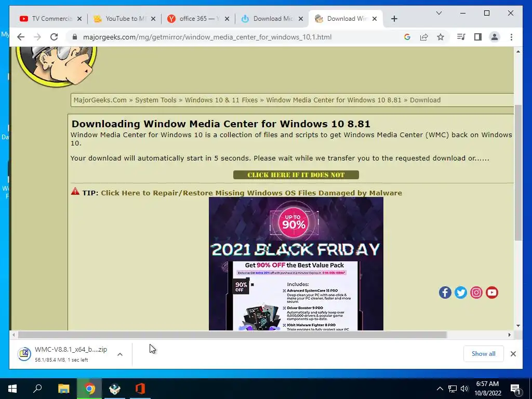Open the Repair/Restore Missing Windows OS Files tip link
Image resolution: width=532 pixels, height=399 pixels.
251,193
